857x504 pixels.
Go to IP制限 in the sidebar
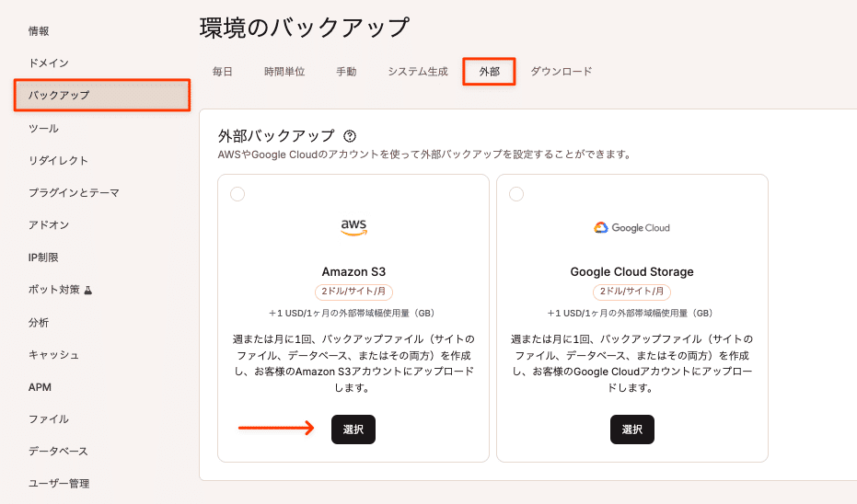(43, 258)
